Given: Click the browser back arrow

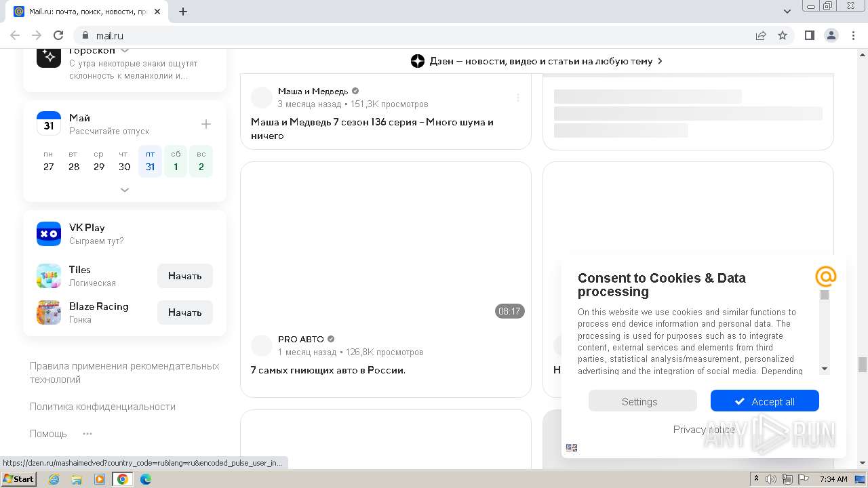Looking at the screenshot, I should [x=15, y=35].
